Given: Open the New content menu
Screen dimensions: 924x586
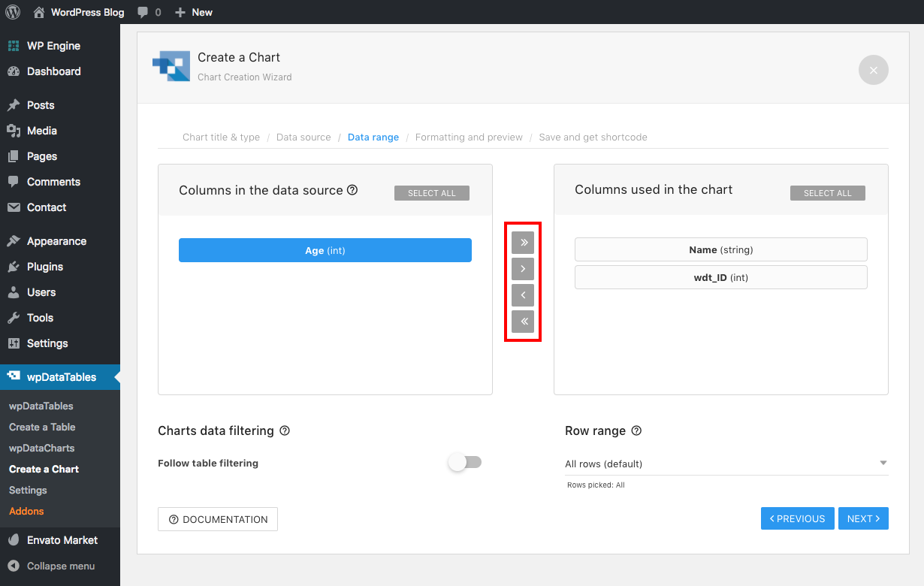Looking at the screenshot, I should click(194, 12).
